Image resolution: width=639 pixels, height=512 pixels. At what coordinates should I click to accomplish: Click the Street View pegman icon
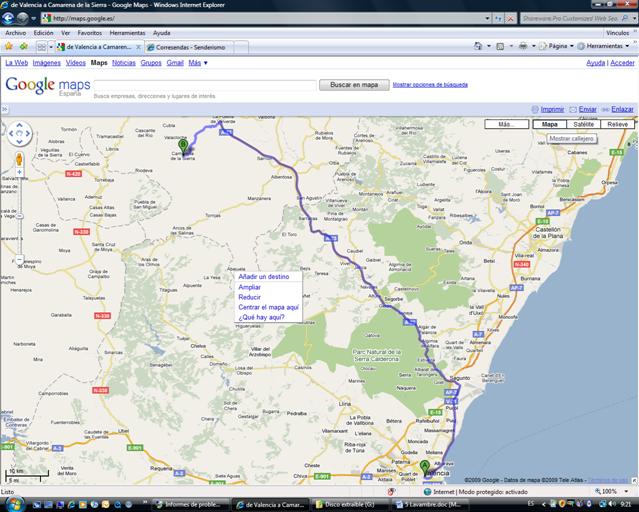[19, 159]
